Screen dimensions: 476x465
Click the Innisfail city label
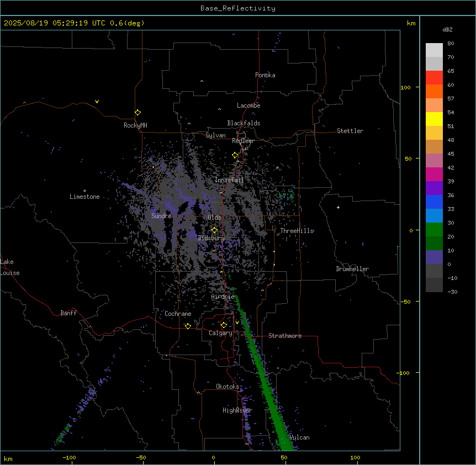tap(229, 180)
